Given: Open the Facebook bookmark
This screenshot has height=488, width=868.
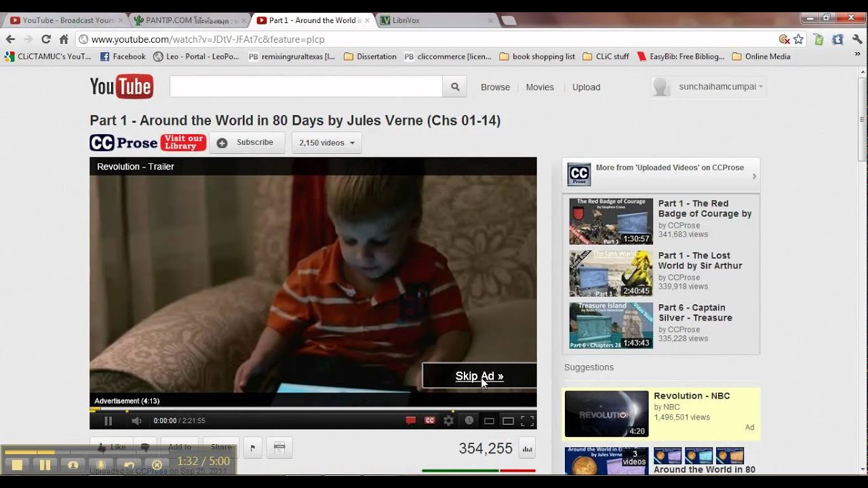Looking at the screenshot, I should click(123, 57).
